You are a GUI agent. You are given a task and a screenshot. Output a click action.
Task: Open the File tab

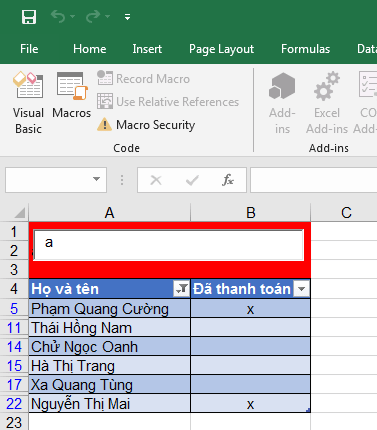click(x=29, y=49)
